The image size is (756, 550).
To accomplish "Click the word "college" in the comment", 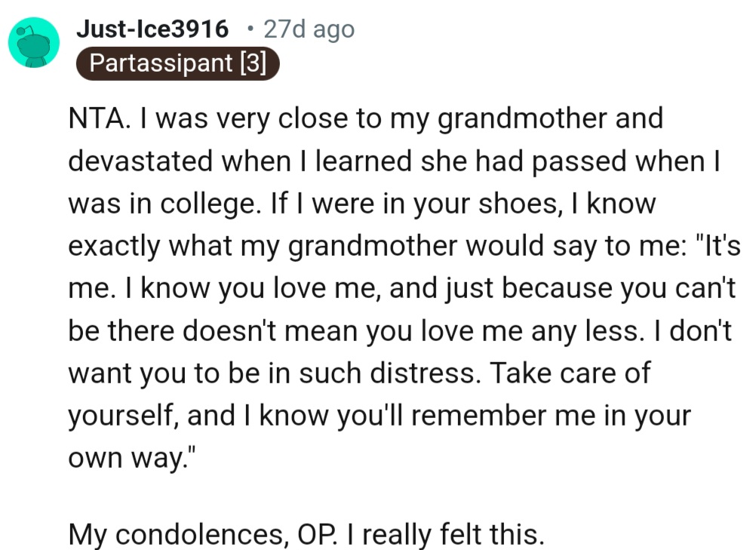I will [201, 204].
